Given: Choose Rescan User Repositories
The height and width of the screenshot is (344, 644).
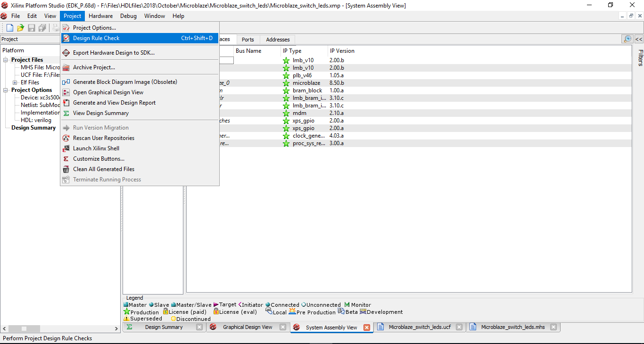Looking at the screenshot, I should coord(140,138).
